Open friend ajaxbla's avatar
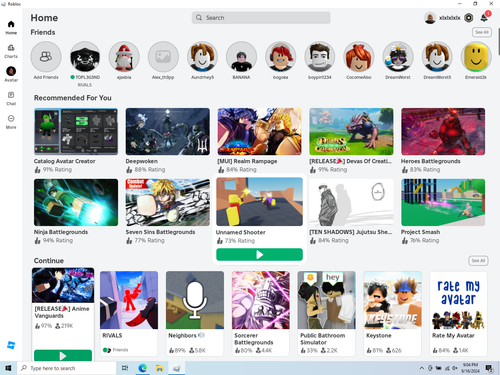The height and width of the screenshot is (375, 500). tap(124, 57)
